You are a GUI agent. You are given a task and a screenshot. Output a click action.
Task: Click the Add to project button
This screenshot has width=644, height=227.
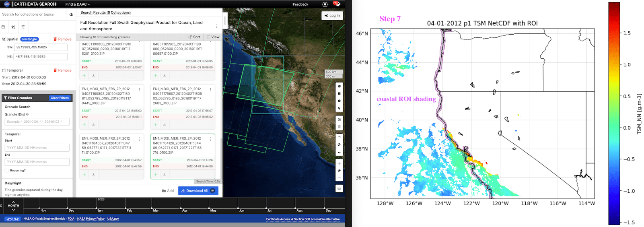(x=168, y=191)
